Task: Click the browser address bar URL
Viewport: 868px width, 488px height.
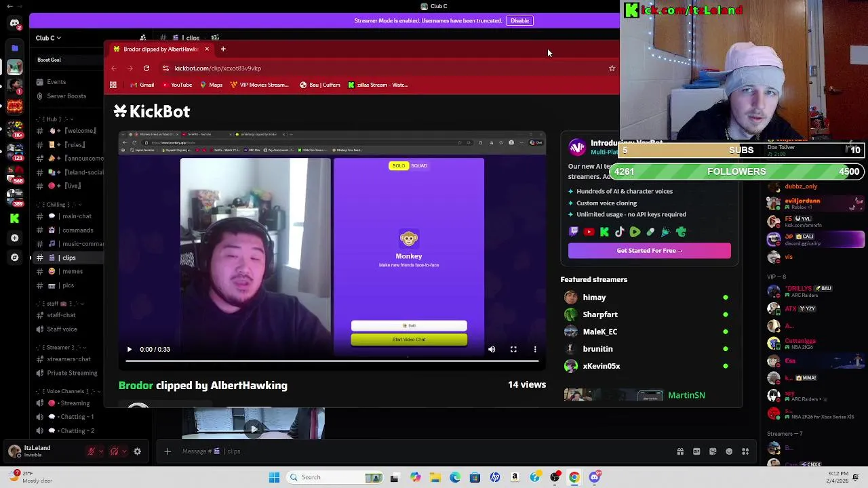Action: click(218, 68)
